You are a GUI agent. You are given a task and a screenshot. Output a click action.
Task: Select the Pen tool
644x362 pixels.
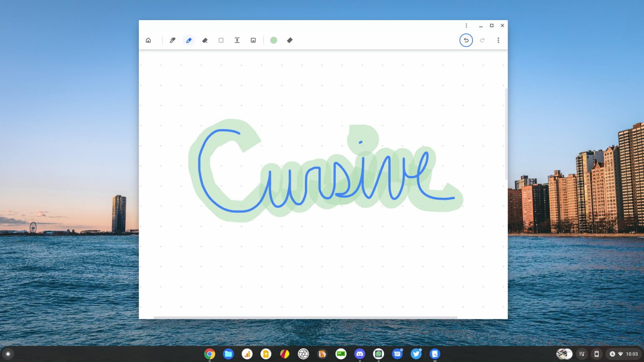172,40
